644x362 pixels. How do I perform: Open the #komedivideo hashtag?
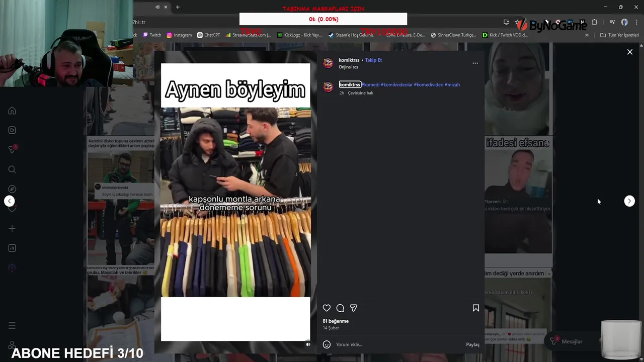[429, 84]
